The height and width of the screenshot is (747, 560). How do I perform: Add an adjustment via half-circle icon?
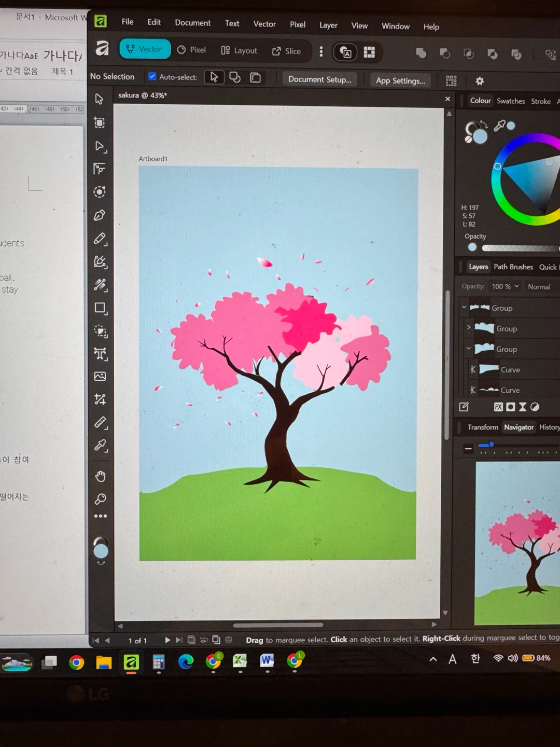pyautogui.click(x=535, y=407)
